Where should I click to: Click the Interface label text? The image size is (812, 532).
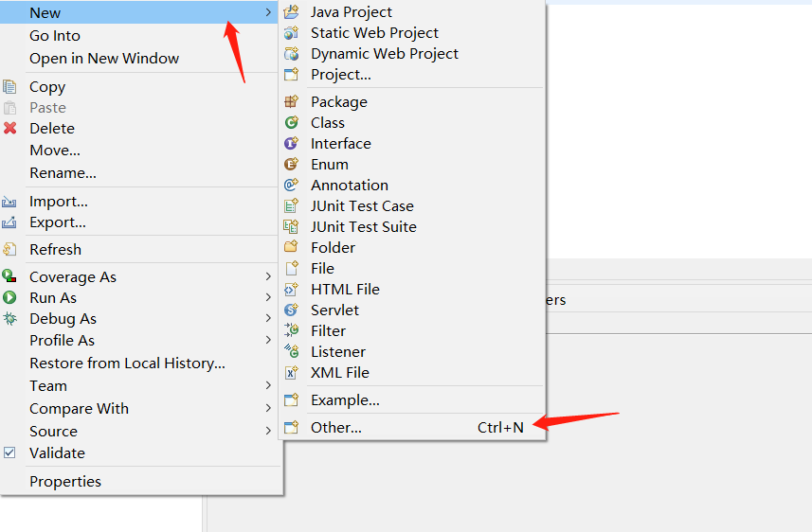[x=341, y=143]
